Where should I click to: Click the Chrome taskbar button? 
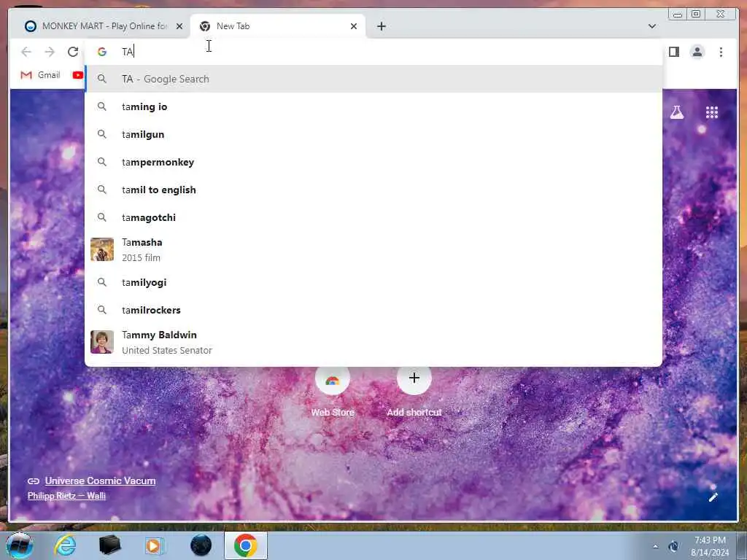click(x=246, y=545)
